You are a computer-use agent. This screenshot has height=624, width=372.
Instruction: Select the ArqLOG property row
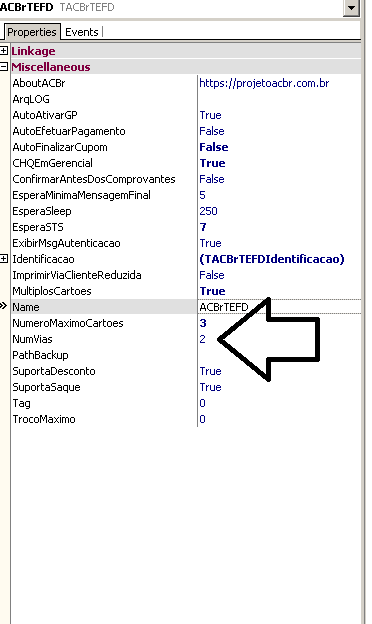[x=186, y=99]
